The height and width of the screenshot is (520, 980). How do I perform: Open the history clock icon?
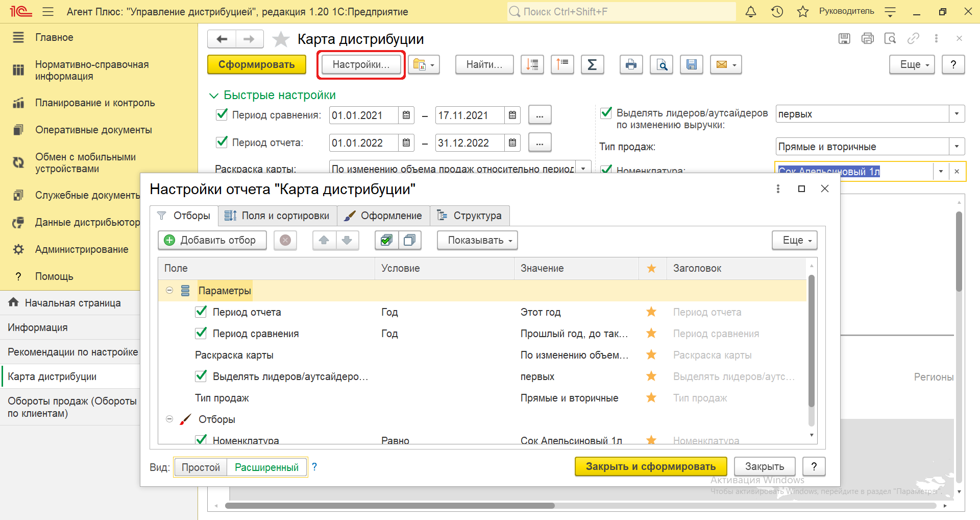click(x=777, y=11)
